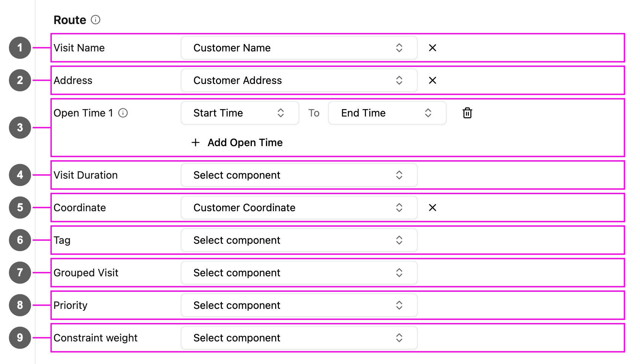Click the Visit Duration label
Viewport: 640px width, 364px height.
(86, 175)
